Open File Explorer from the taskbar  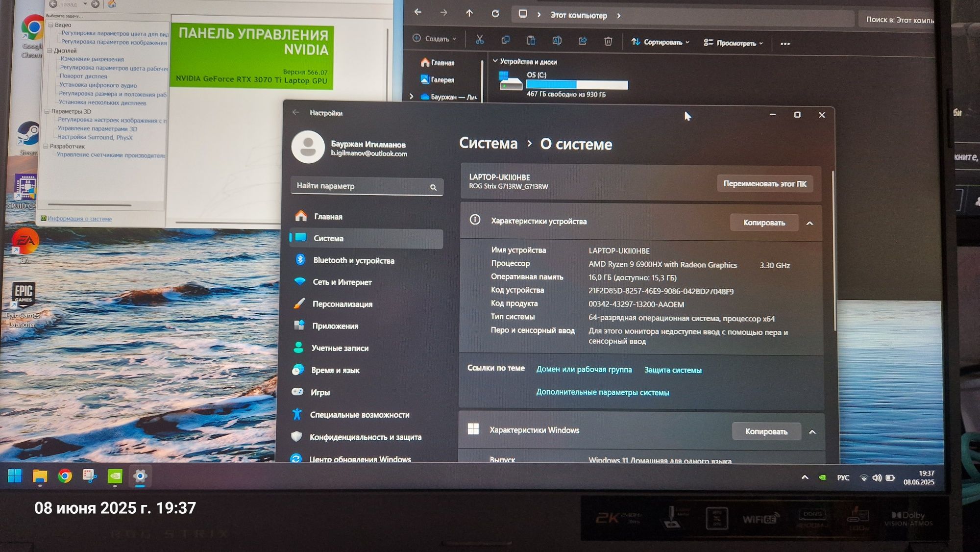pyautogui.click(x=40, y=476)
